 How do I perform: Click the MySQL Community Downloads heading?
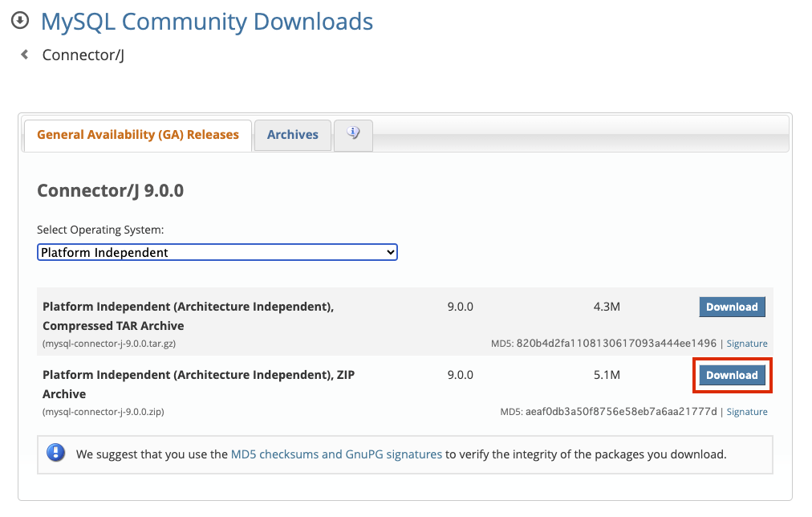coord(206,22)
